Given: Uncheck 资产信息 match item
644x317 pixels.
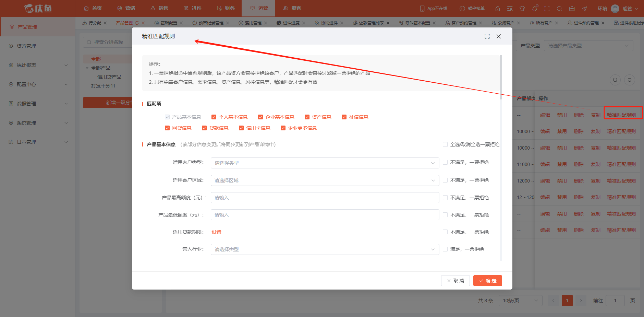Looking at the screenshot, I should (307, 117).
